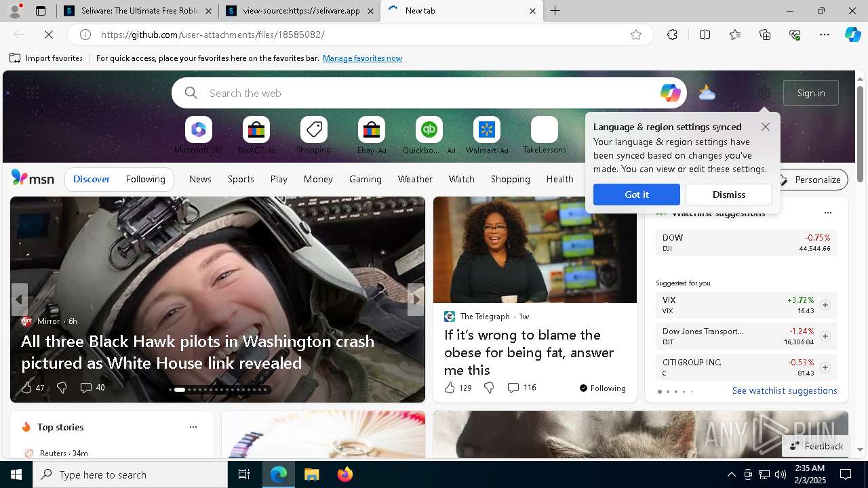The width and height of the screenshot is (868, 488).
Task: Open Microsoft 365 quick link
Action: (x=198, y=135)
